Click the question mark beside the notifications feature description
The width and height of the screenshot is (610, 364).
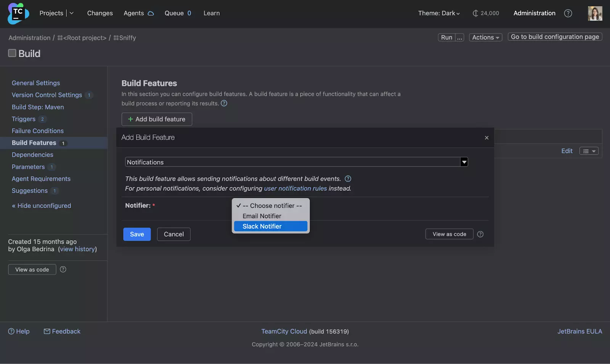point(348,179)
